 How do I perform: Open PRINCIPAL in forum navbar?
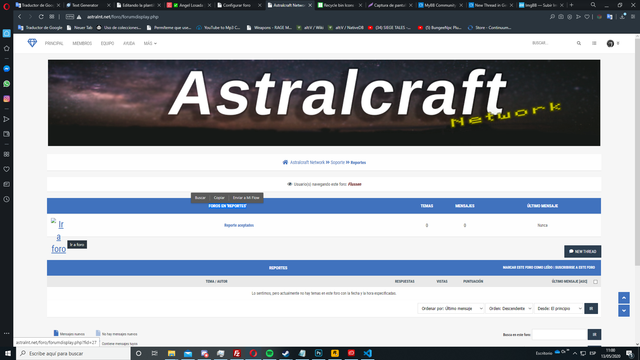[54, 43]
